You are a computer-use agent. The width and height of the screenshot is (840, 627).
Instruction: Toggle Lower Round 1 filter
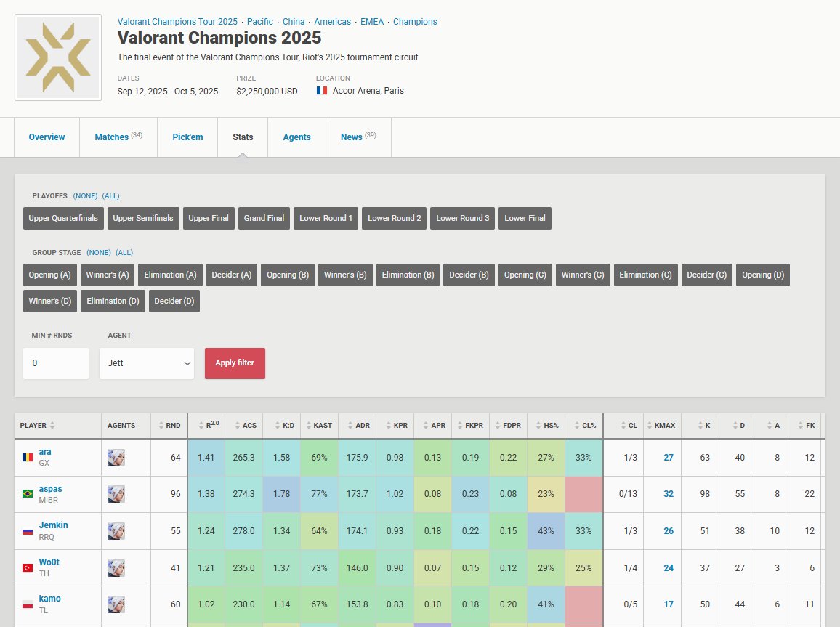(326, 218)
